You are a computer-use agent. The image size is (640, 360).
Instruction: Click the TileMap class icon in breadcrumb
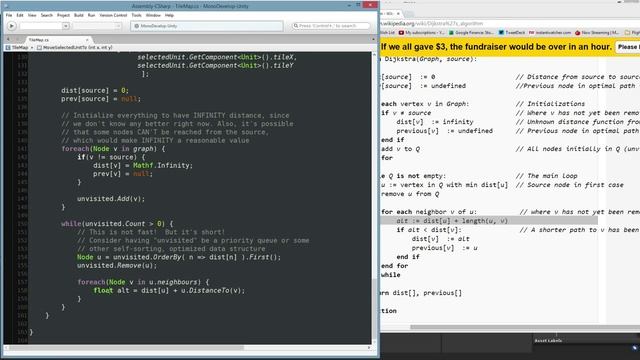click(8, 47)
